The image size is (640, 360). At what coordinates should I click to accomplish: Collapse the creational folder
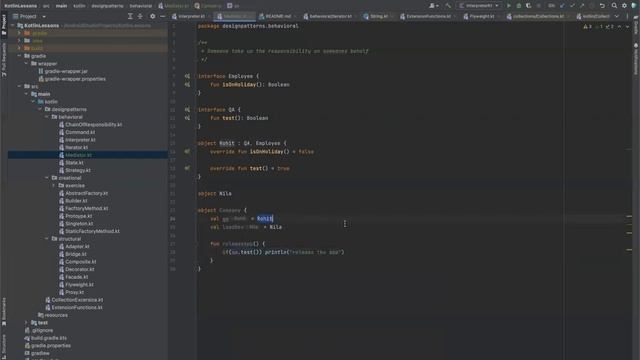47,178
